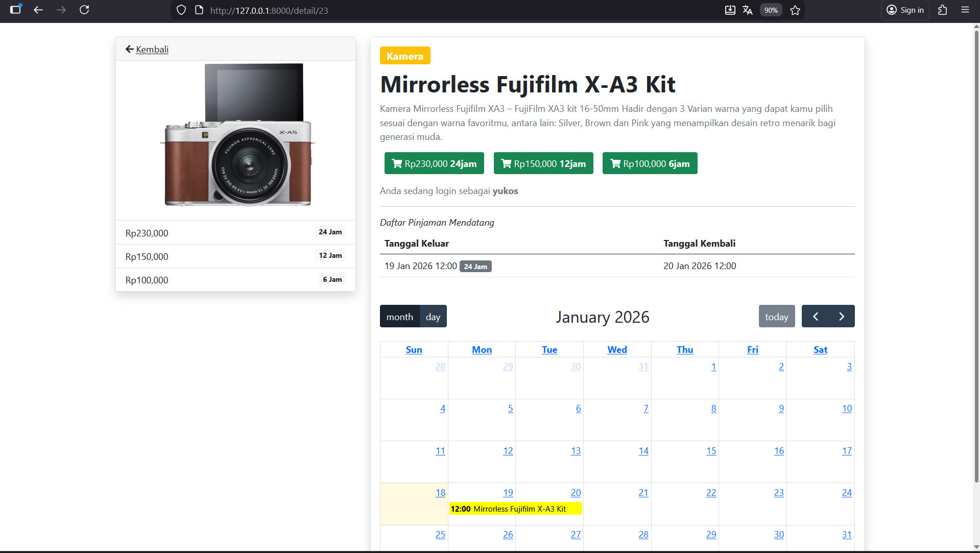This screenshot has height=553, width=980.
Task: Click the 24 Jam badge beside 19 Jan 2026
Action: (x=475, y=267)
